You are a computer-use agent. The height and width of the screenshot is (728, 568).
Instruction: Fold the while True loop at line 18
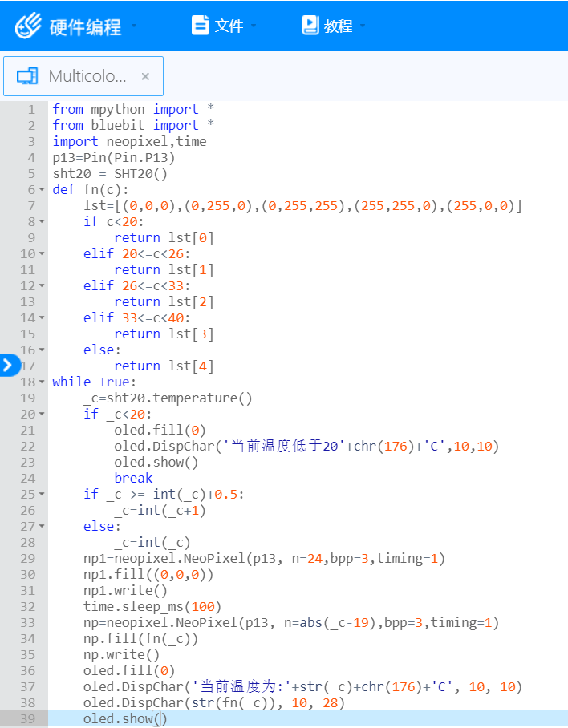coord(42,382)
